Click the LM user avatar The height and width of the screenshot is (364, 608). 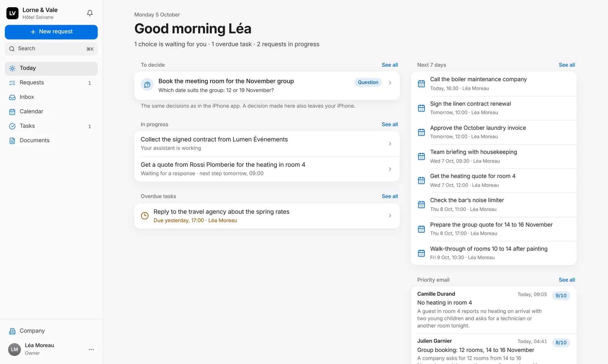point(14,349)
